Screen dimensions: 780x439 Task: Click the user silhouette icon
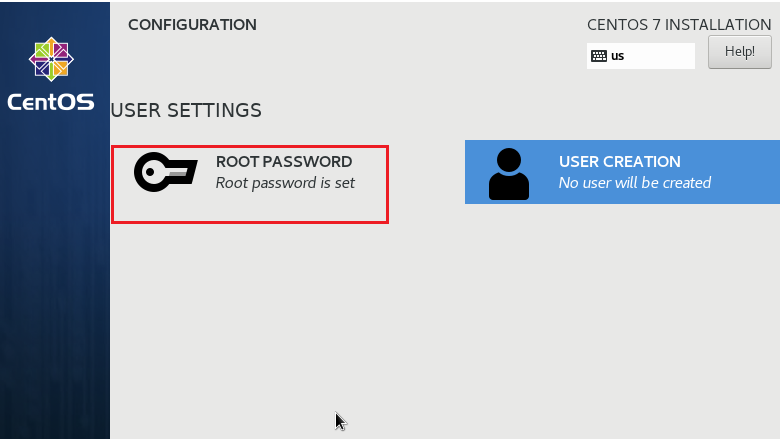pyautogui.click(x=508, y=174)
